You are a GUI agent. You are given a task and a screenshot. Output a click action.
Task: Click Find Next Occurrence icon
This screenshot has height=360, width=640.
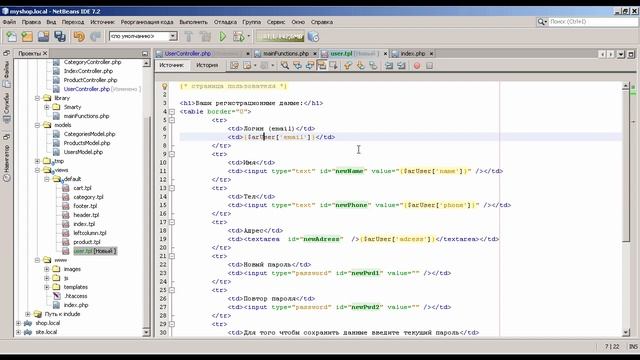coord(309,65)
